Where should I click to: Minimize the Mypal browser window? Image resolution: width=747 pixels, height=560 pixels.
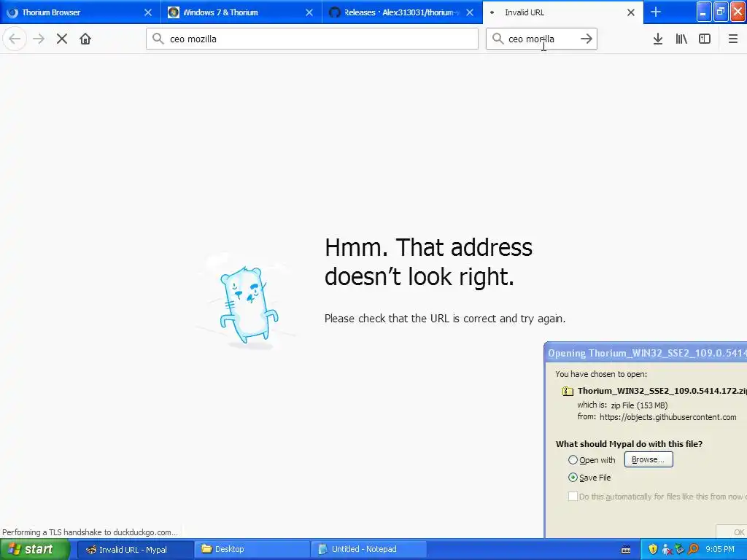704,12
